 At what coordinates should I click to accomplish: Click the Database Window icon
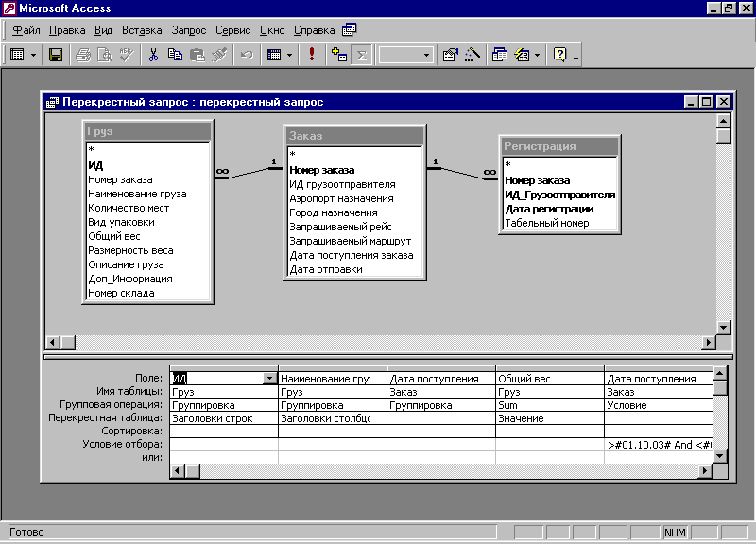pos(500,55)
